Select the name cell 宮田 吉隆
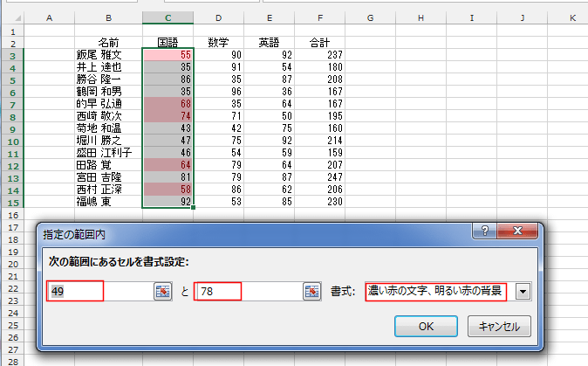This screenshot has height=366, width=588. 108,177
